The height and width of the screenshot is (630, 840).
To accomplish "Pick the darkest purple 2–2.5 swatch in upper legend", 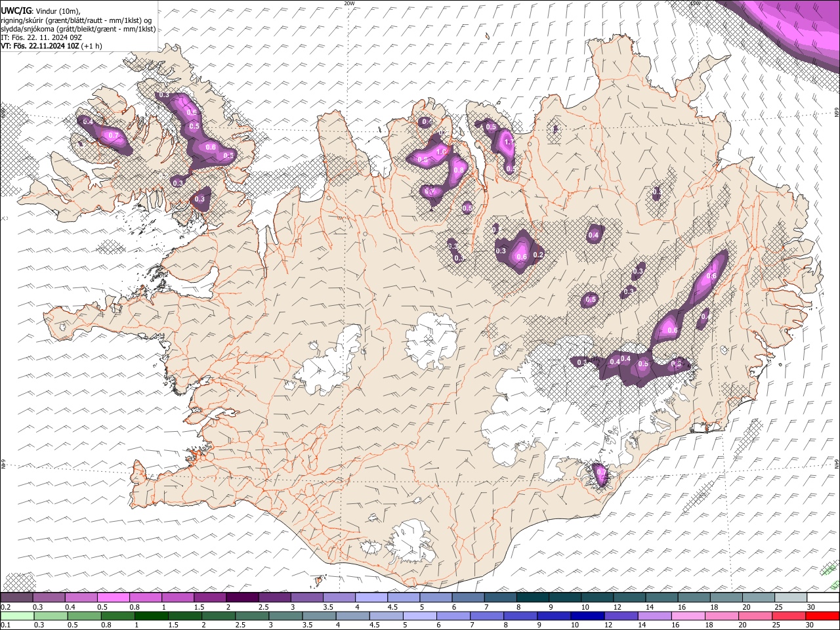I will coord(242,598).
